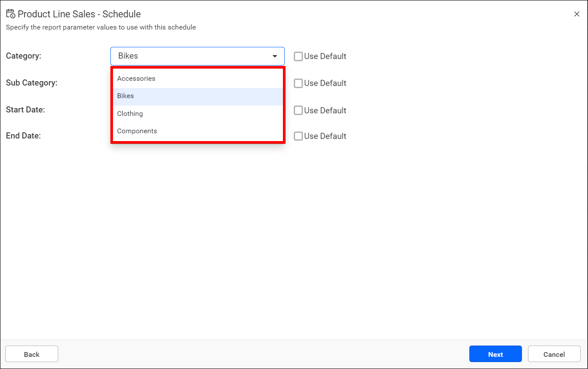Viewport: 588px width, 369px height.
Task: Collapse the Category dropdown arrow
Action: 275,56
